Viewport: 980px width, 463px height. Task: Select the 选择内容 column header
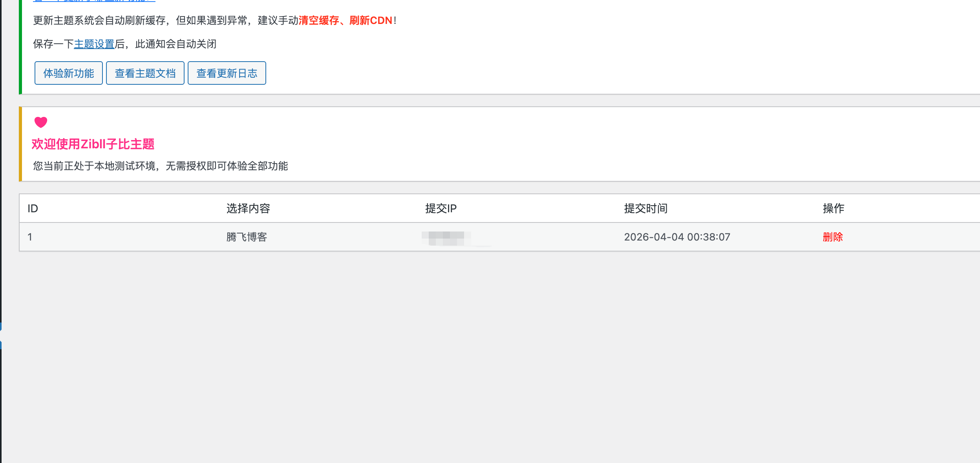pos(247,208)
